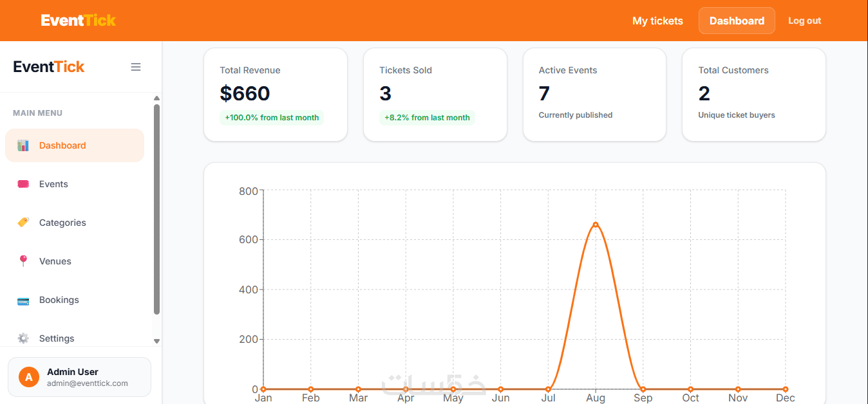Click the sidebar scrollbar up arrow
Viewport: 868px width, 404px height.
click(x=156, y=98)
